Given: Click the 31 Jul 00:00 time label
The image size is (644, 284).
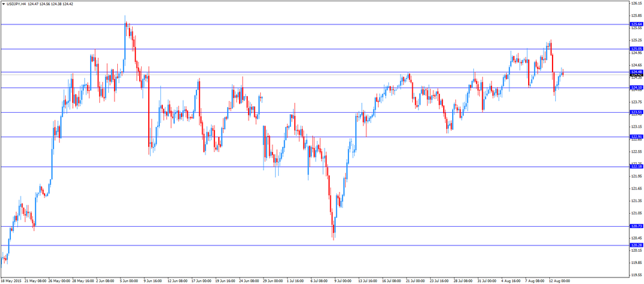Looking at the screenshot, I should point(488,281).
